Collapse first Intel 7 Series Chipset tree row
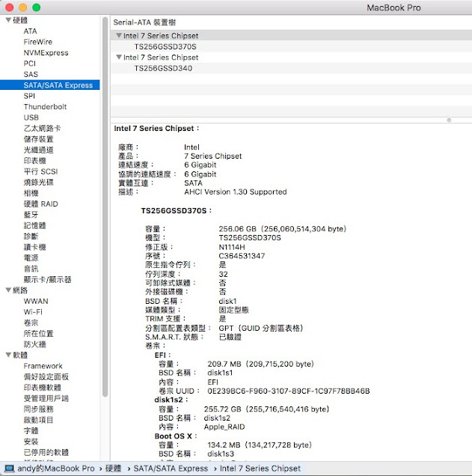This screenshot has height=476, width=472. (x=119, y=35)
